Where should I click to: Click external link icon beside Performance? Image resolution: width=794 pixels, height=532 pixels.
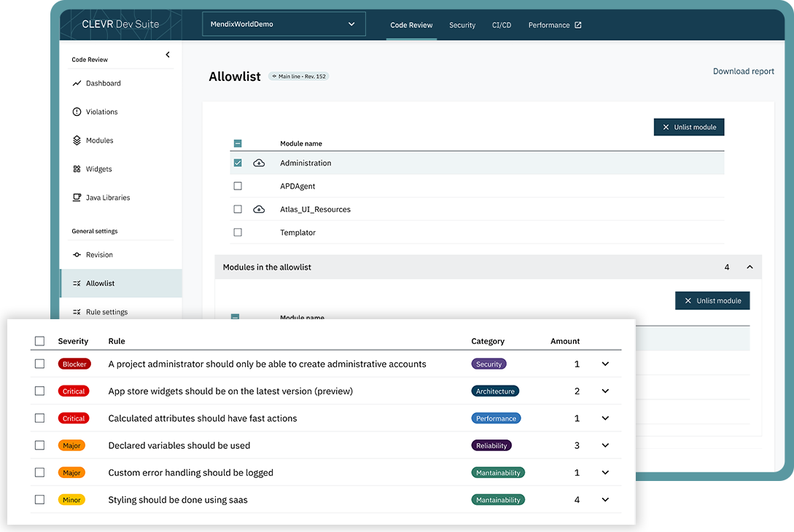click(x=577, y=25)
